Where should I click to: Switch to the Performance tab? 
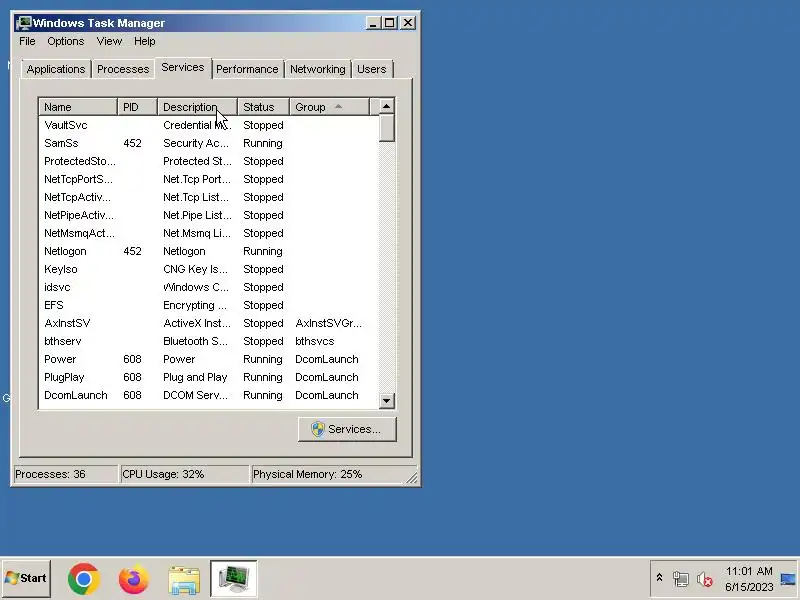point(247,69)
